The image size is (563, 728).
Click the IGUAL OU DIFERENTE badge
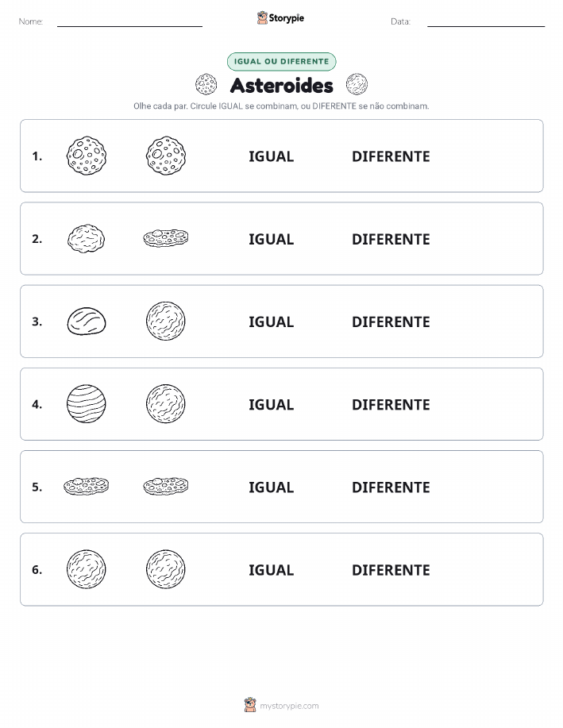point(281,61)
